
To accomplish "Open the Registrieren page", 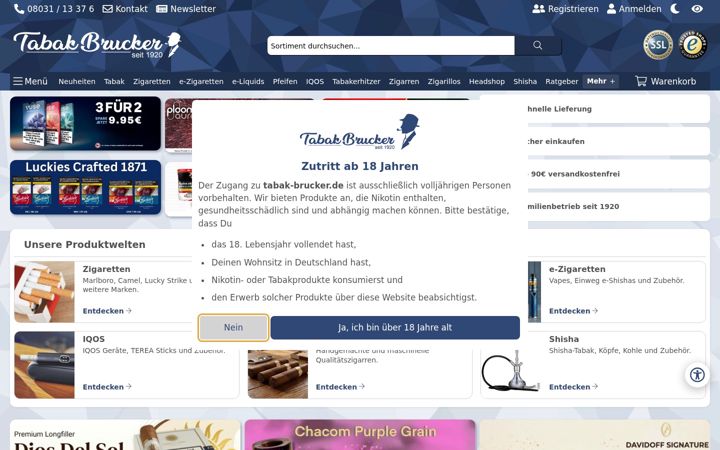I will [565, 9].
